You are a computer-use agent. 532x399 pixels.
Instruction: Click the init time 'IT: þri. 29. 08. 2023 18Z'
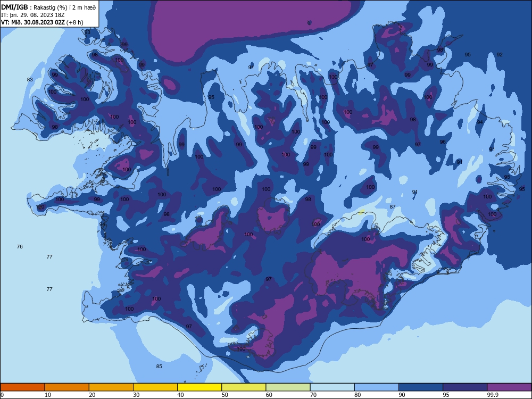pos(32,15)
